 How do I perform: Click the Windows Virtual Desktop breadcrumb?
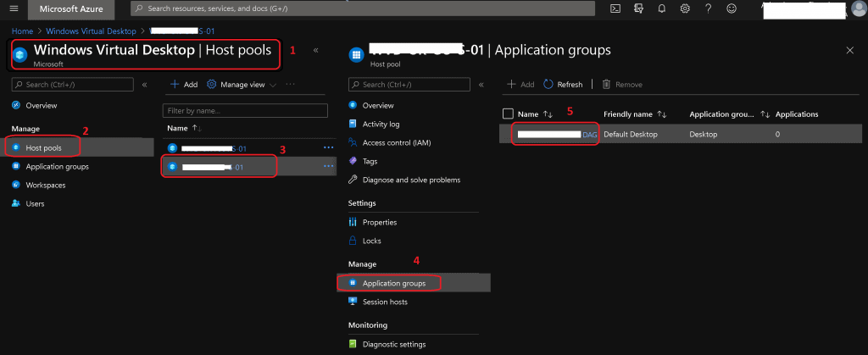click(x=91, y=31)
